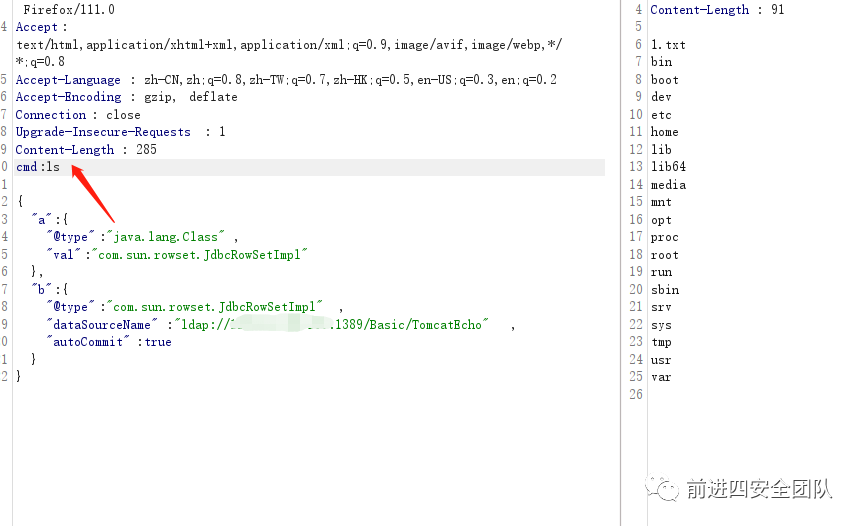Screen dimensions: 860x526
Task: Click the 'sbin' directory line
Action: tap(665, 290)
